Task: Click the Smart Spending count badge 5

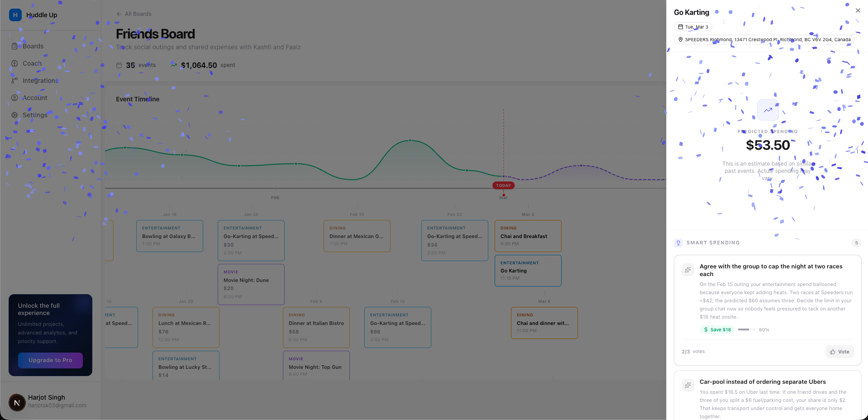Action: coord(856,243)
